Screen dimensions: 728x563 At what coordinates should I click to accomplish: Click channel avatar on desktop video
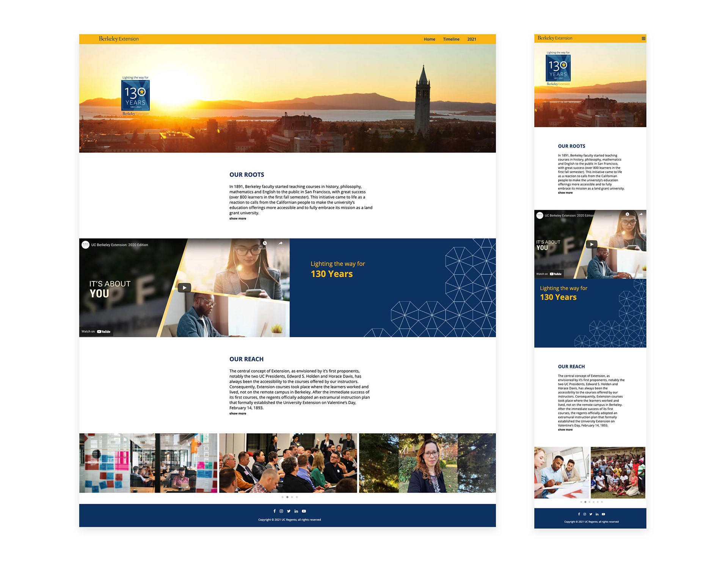click(86, 245)
